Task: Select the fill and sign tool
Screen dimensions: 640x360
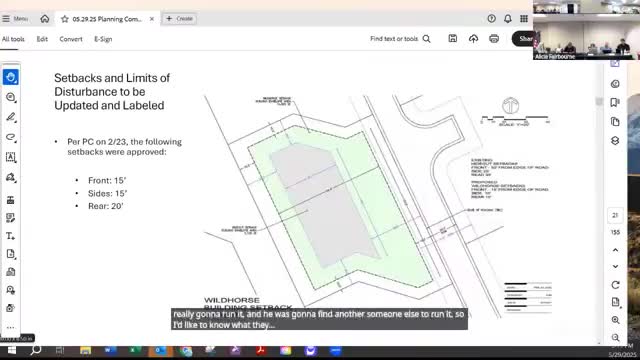Action: click(x=11, y=177)
